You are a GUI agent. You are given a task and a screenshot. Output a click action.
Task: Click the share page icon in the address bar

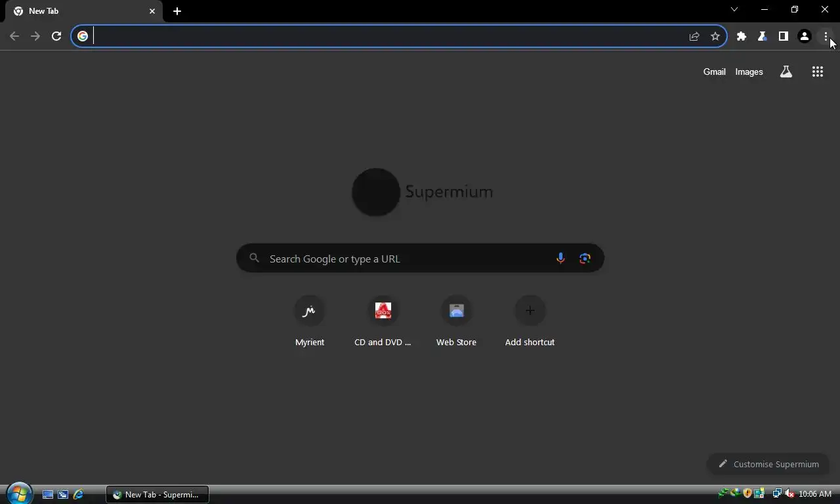point(694,36)
